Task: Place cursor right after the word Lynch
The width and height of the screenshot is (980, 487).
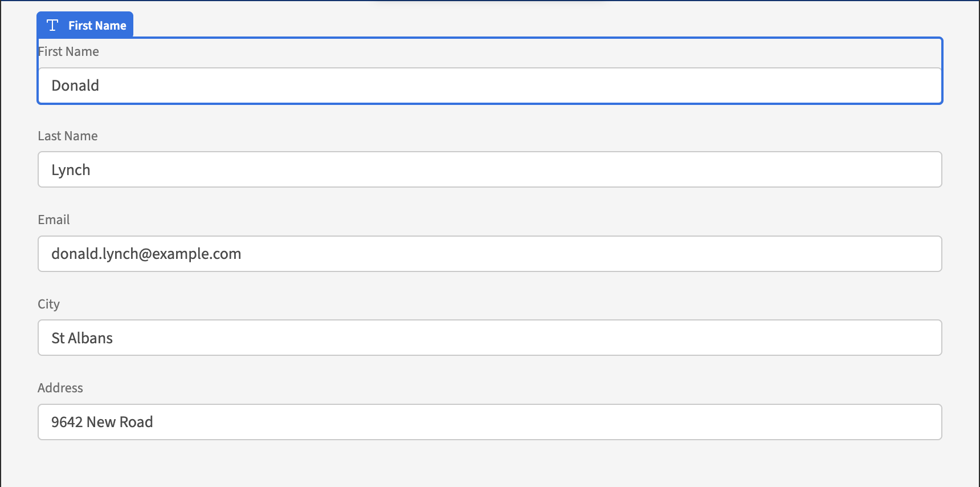Action: pyautogui.click(x=91, y=170)
